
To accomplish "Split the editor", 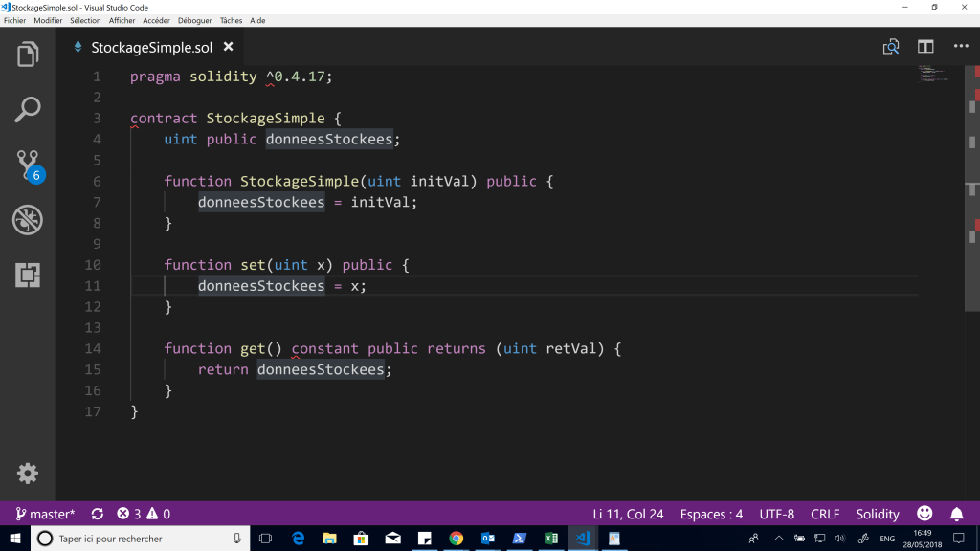I will 925,47.
